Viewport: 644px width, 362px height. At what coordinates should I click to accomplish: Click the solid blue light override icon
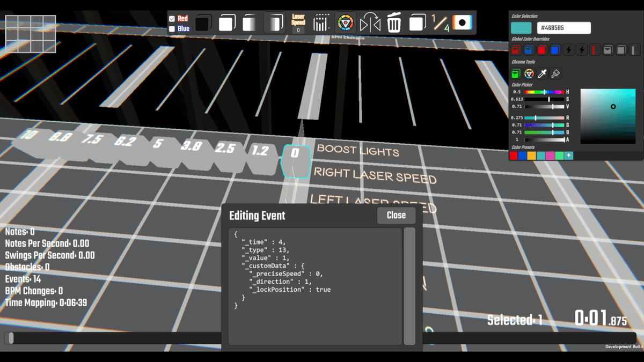[555, 50]
